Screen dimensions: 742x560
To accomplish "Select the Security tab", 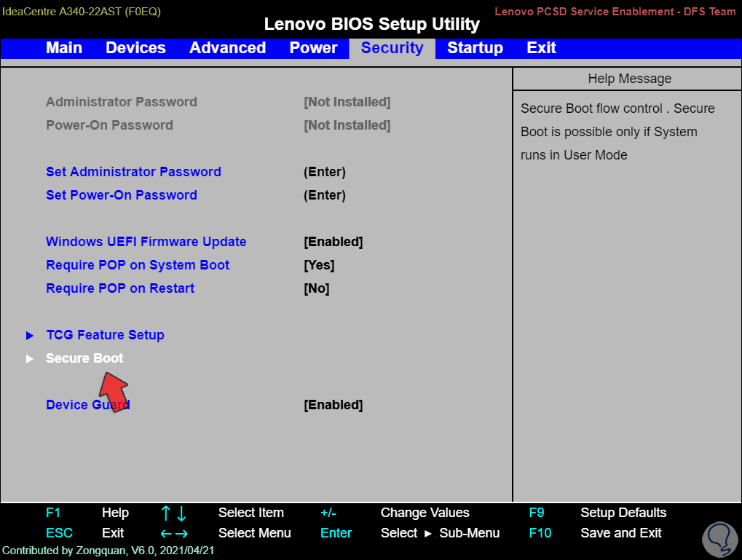I will coord(392,48).
